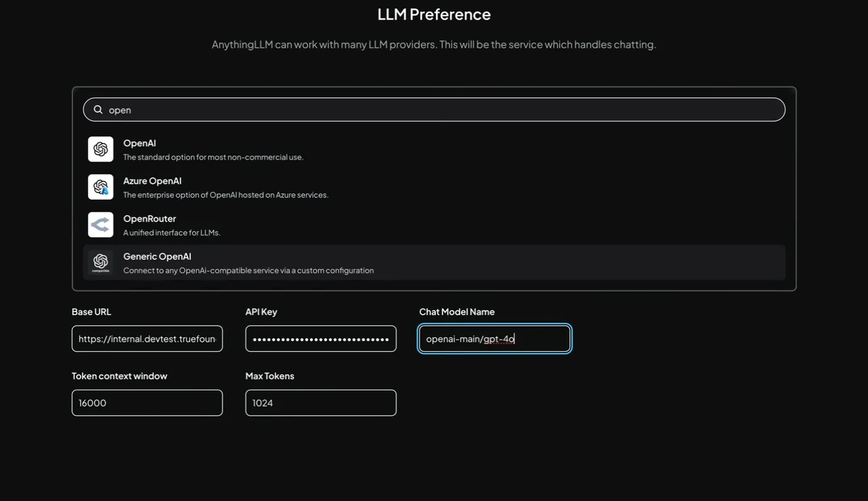Change the Token context window value
This screenshot has height=501, width=868.
tap(147, 403)
